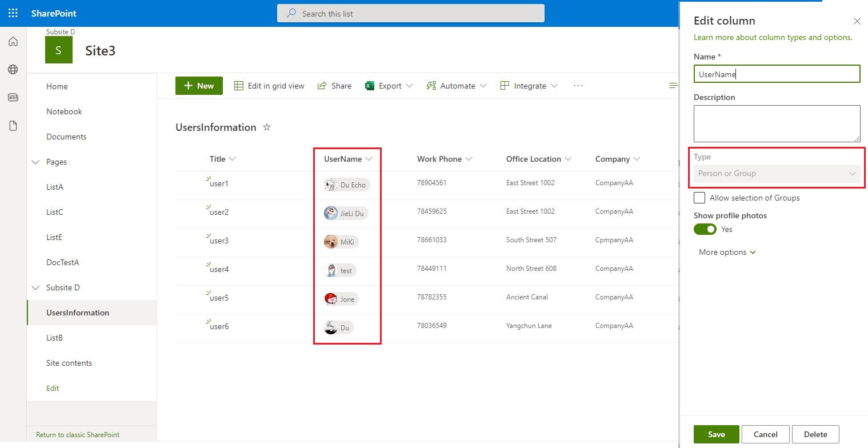Expand More options in Edit column
Image resolution: width=868 pixels, height=448 pixels.
pyautogui.click(x=727, y=252)
